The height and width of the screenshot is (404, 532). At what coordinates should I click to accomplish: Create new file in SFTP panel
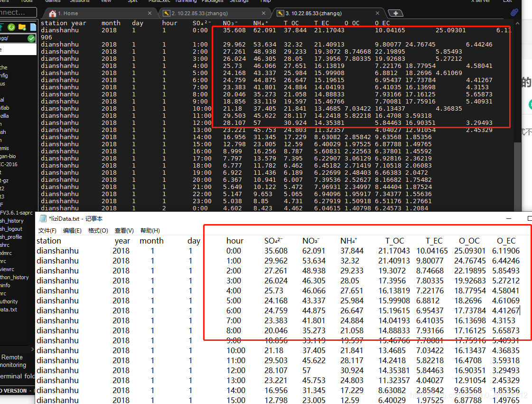coord(33,27)
